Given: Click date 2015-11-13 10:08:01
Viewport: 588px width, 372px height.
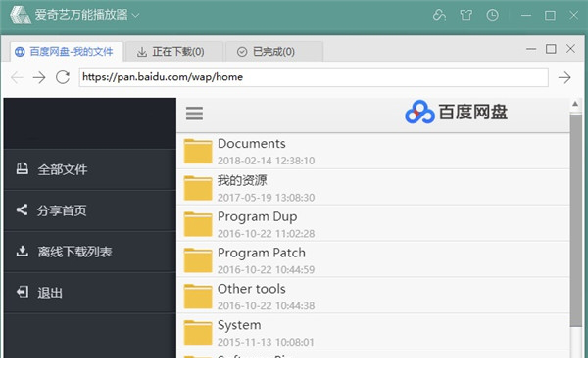Looking at the screenshot, I should click(x=266, y=342).
